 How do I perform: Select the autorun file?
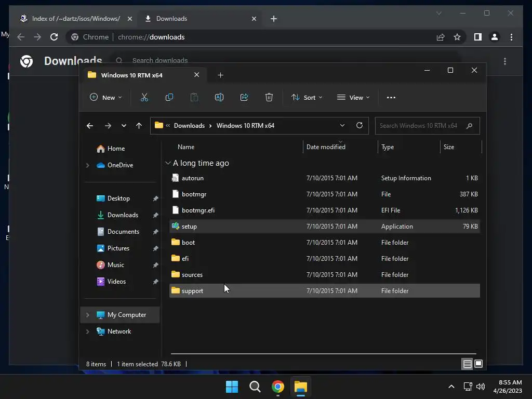(325, 178)
